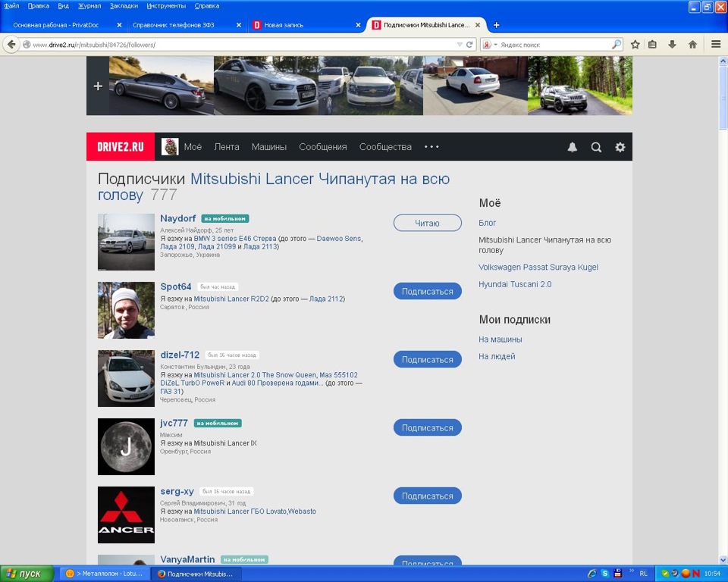Screen dimensions: 728x582
Task: Open 'Volkswagen Passat Suraya Kugel' sidebar link
Action: [x=538, y=268]
